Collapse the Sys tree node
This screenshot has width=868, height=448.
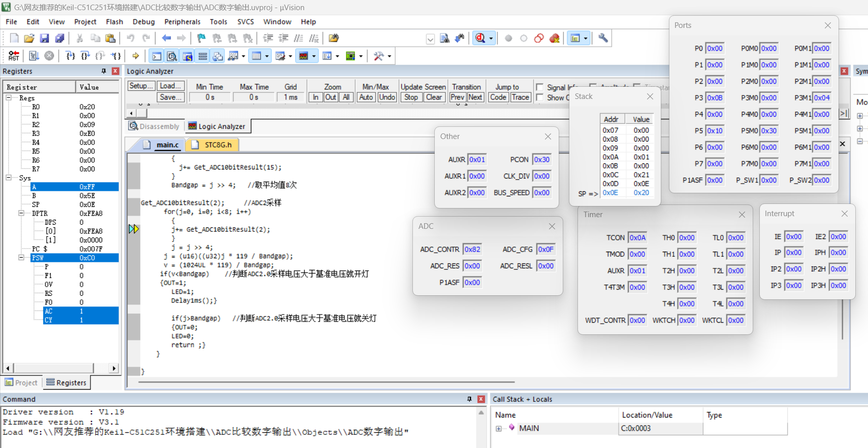pos(9,178)
